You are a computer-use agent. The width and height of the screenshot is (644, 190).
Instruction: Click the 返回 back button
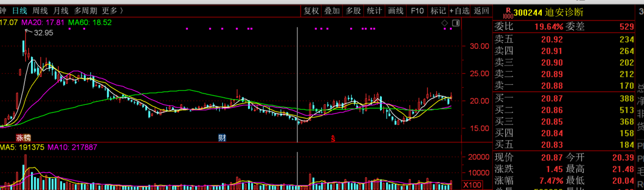(481, 10)
